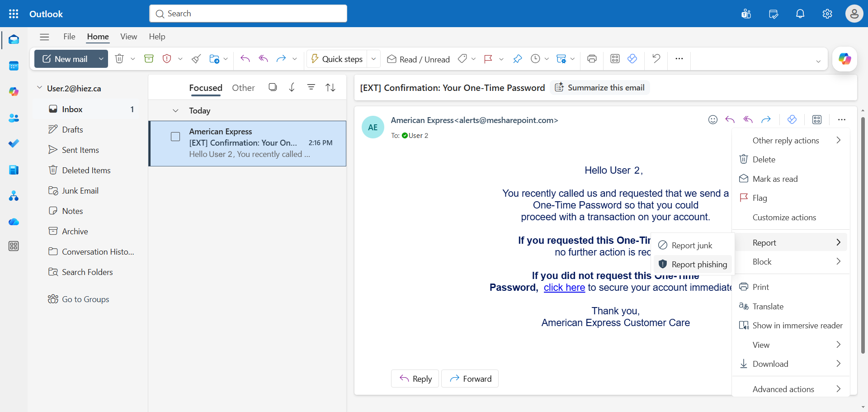The image size is (868, 412).
Task: Click the Forward arrow icon in message header
Action: coord(766,119)
